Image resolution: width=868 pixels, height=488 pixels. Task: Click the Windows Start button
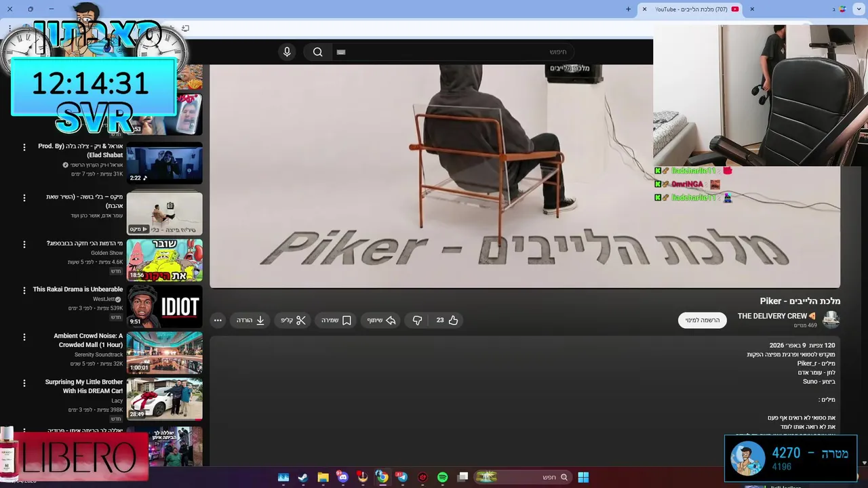(x=583, y=477)
